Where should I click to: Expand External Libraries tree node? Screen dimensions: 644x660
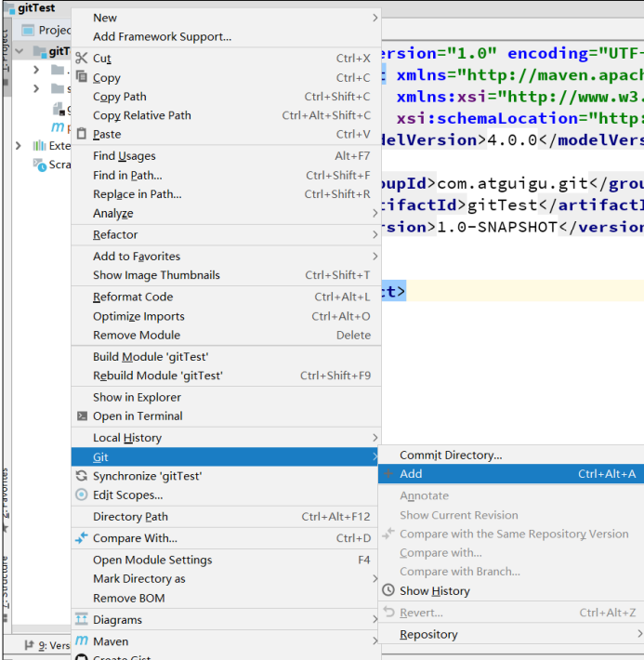(x=19, y=146)
